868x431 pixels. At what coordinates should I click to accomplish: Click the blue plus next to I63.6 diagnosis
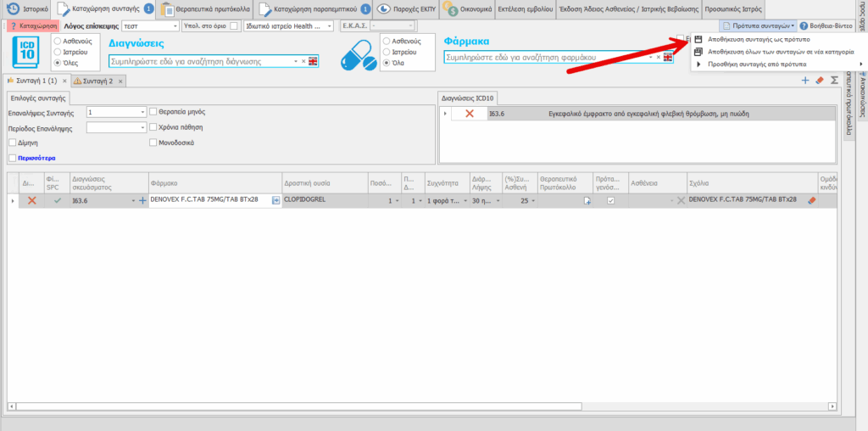pyautogui.click(x=142, y=200)
